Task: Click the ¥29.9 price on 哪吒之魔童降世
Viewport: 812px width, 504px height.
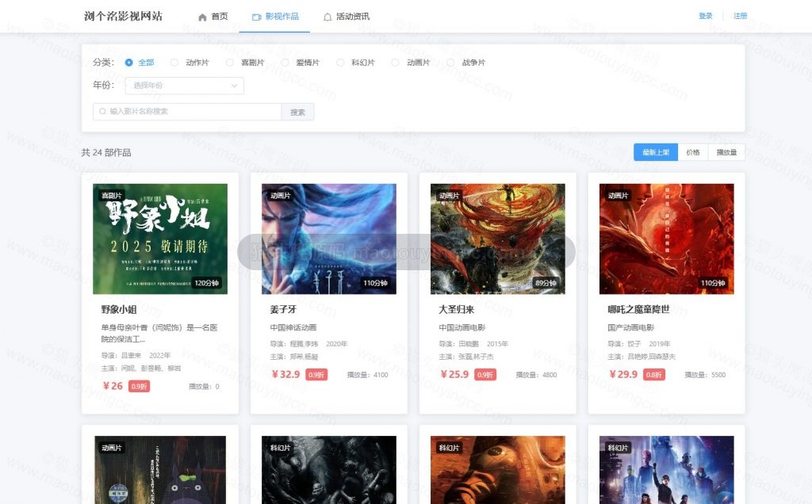Action: (x=623, y=374)
